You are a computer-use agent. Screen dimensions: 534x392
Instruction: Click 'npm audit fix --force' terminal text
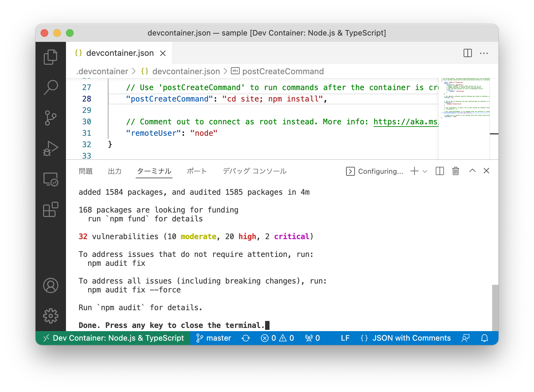(x=134, y=290)
